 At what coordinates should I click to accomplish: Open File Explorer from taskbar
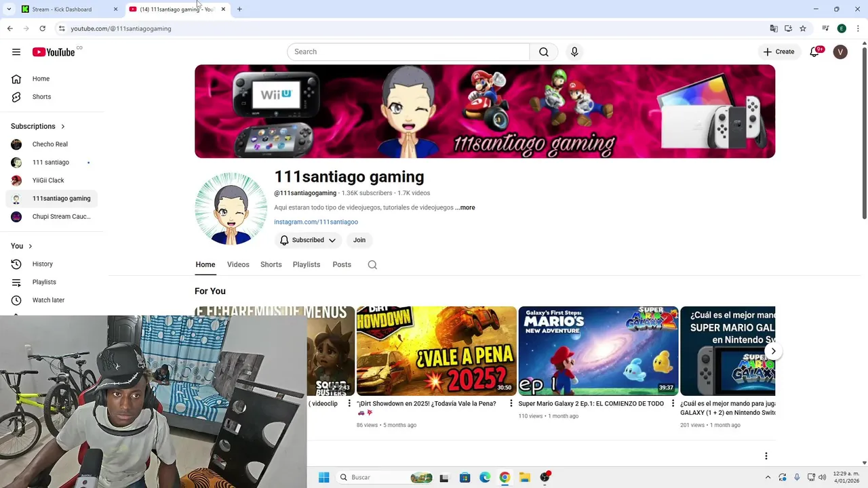[524, 477]
